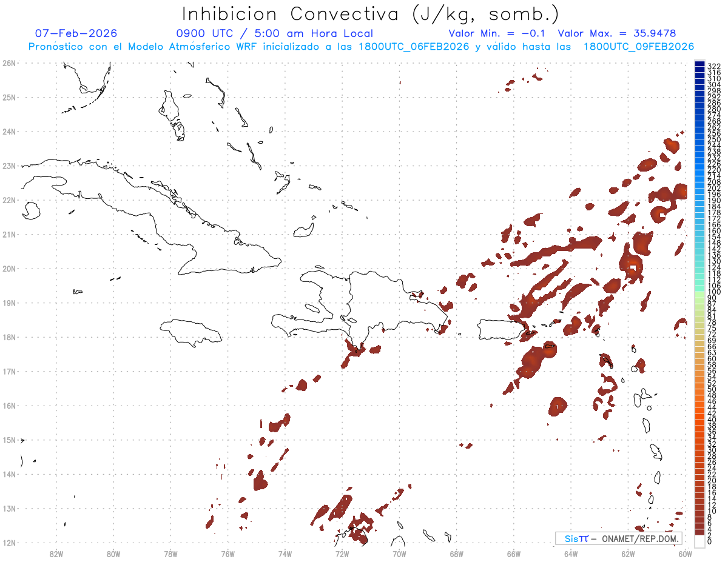Pick the pale green swatch labeled 100

click(x=700, y=293)
